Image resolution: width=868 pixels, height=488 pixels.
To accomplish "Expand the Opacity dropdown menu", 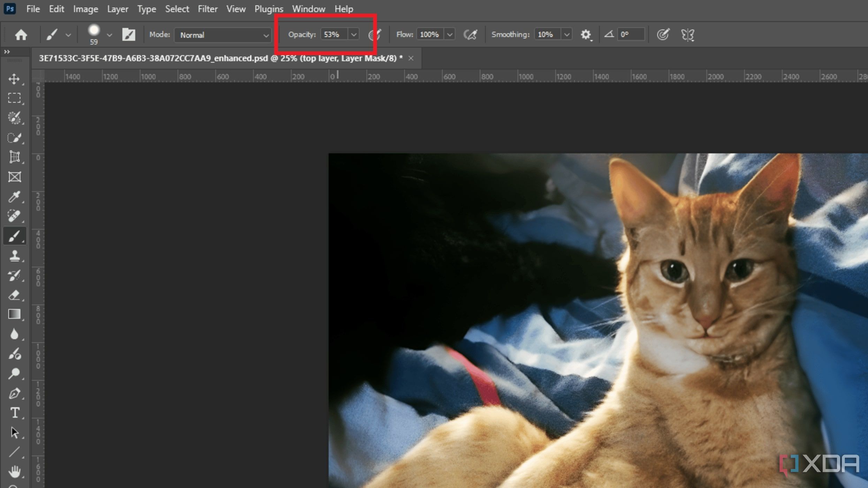I will pyautogui.click(x=353, y=34).
